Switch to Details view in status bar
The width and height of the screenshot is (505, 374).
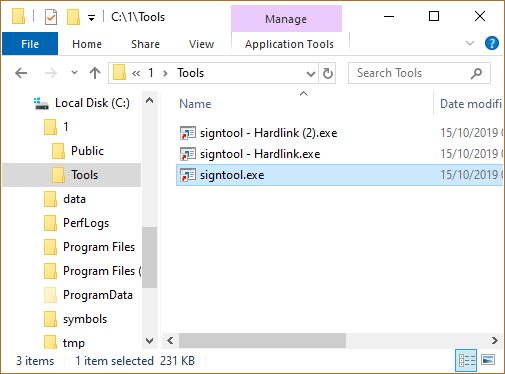466,360
